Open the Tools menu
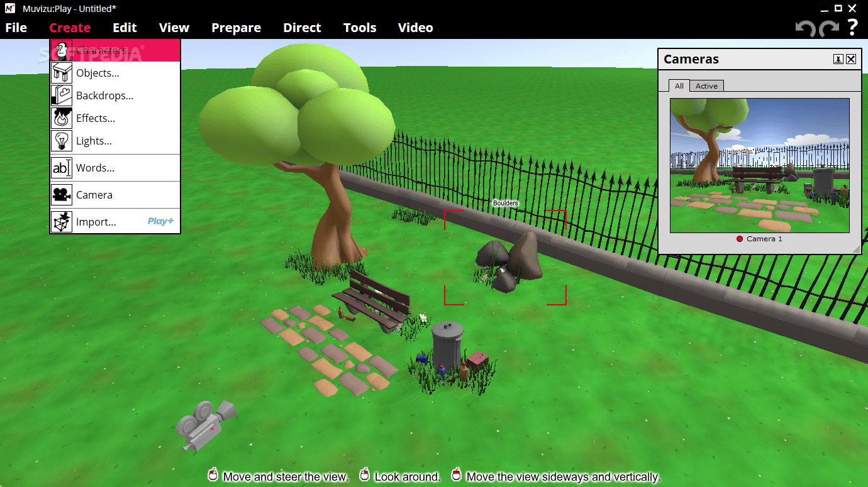868x487 pixels. point(360,28)
